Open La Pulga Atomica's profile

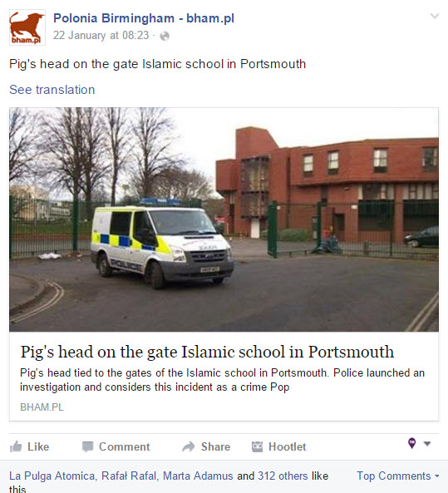coord(52,476)
